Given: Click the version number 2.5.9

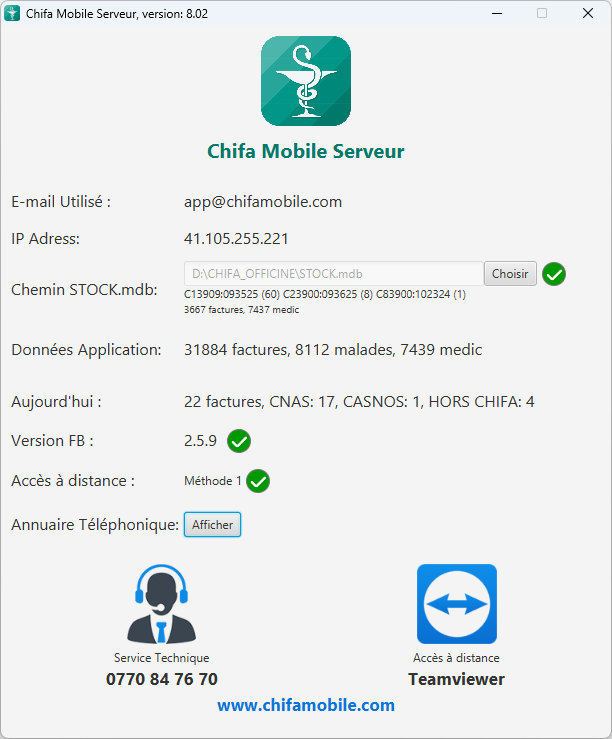Looking at the screenshot, I should point(200,441).
